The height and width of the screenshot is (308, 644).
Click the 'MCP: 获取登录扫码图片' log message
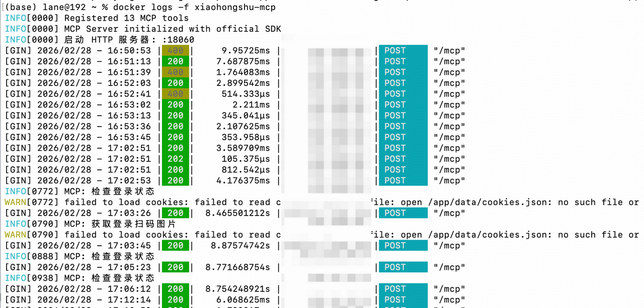pos(120,224)
